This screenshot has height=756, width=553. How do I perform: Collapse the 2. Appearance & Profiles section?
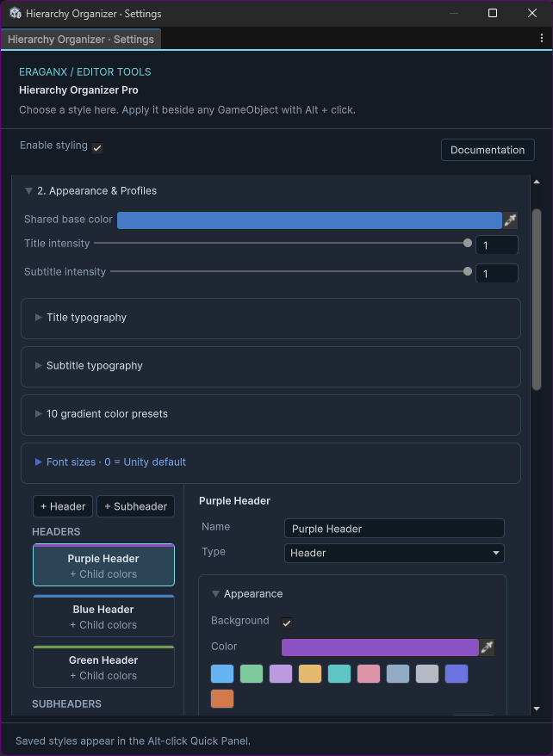pyautogui.click(x=29, y=191)
